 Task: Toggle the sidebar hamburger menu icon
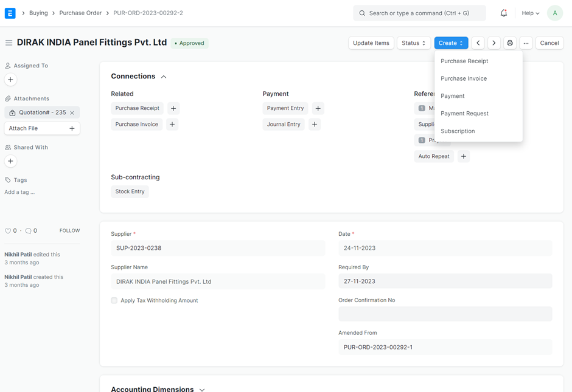coord(9,43)
